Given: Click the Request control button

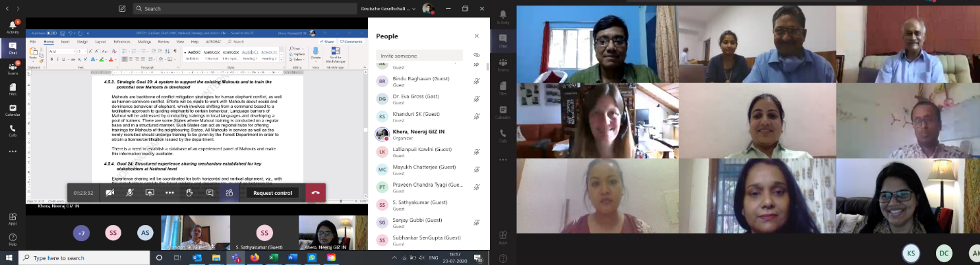Looking at the screenshot, I should click(x=272, y=193).
